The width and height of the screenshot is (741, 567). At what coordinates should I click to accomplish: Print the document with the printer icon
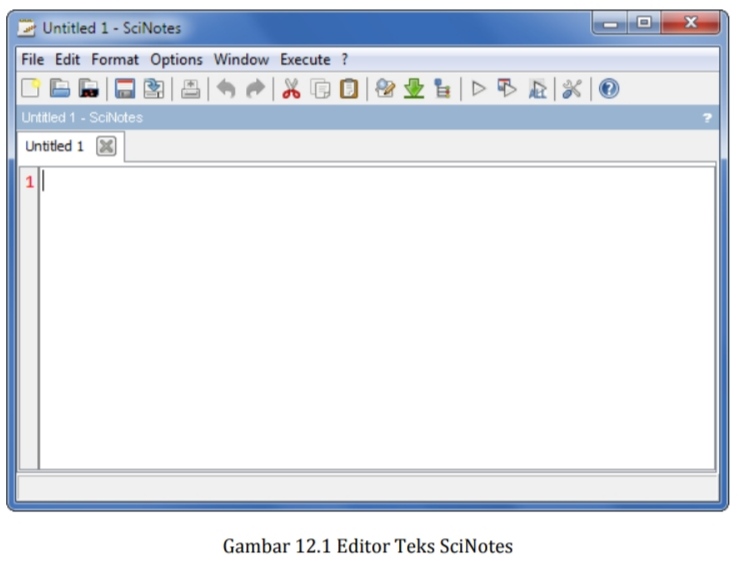[x=190, y=88]
